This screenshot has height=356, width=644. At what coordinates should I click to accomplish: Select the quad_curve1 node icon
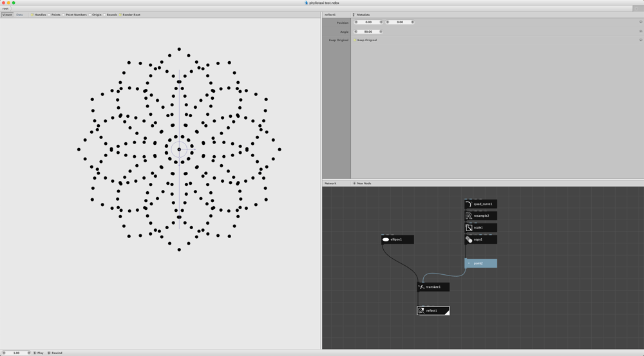tap(469, 204)
